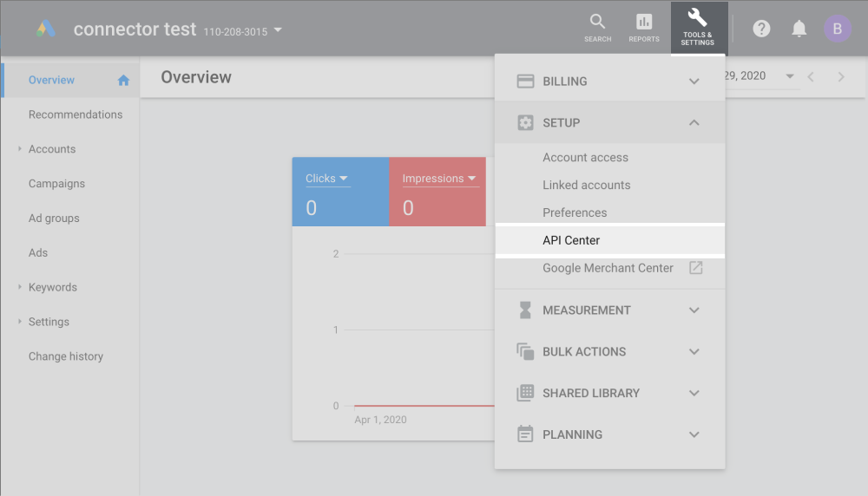Select API Center from the Setup menu
Image resolution: width=868 pixels, height=496 pixels.
(x=571, y=240)
